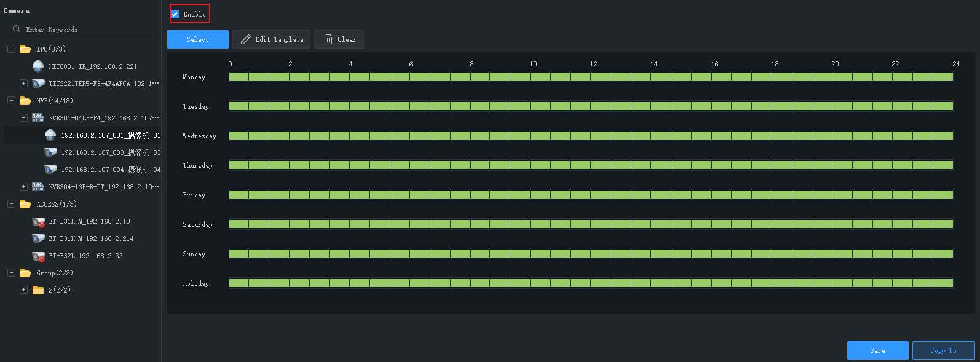Select the Group folder icon
Image resolution: width=980 pixels, height=362 pixels.
coord(25,273)
